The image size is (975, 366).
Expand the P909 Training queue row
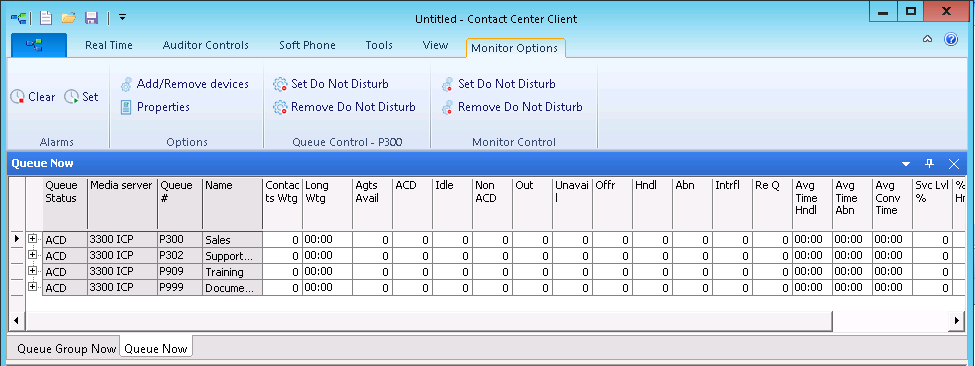[33, 271]
